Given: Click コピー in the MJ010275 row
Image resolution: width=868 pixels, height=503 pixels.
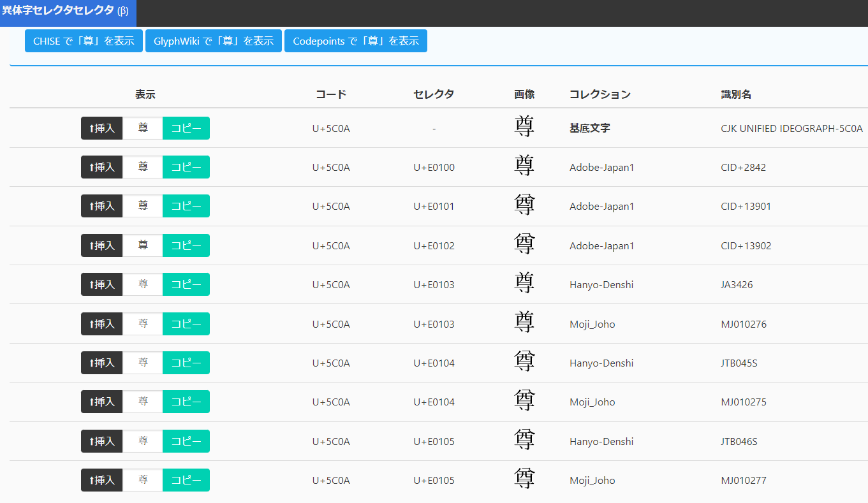Looking at the screenshot, I should point(186,402).
